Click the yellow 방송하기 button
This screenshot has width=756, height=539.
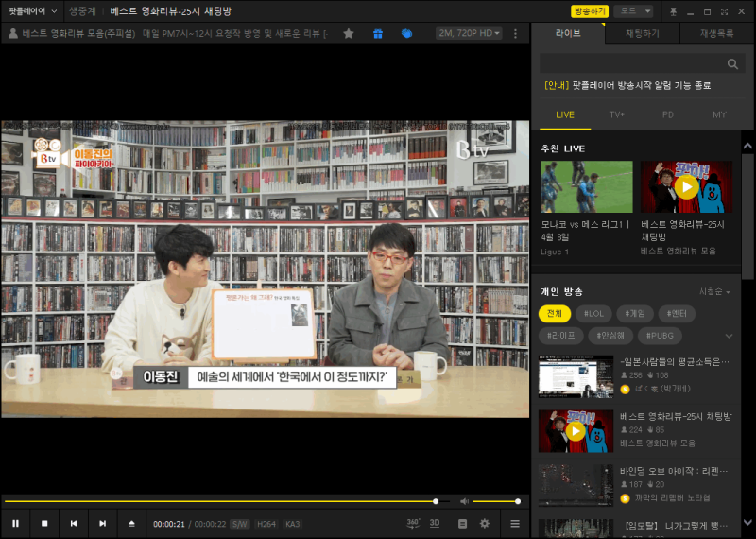pos(589,11)
